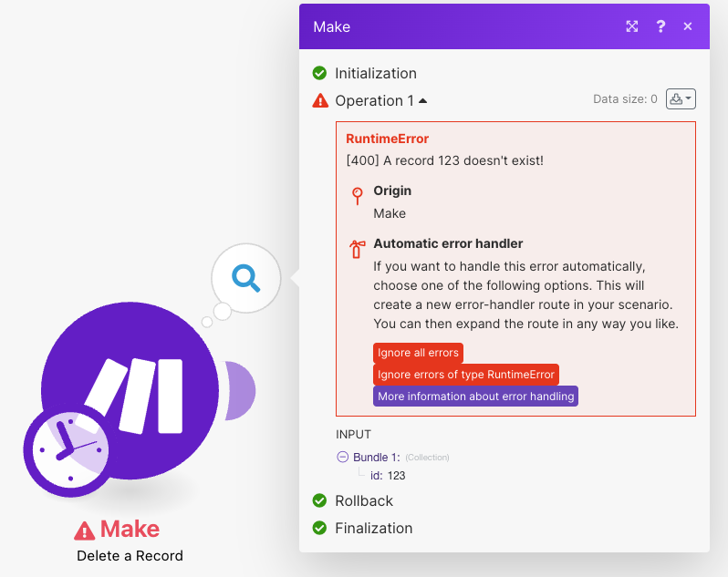Click the 'Delete a Record' module caption
728x577 pixels.
(130, 556)
